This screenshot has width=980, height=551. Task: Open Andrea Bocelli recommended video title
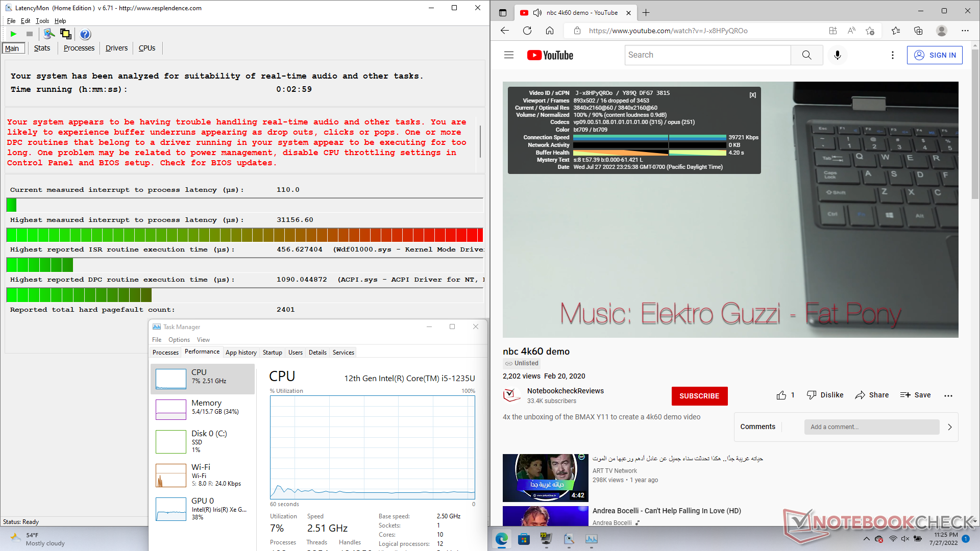(x=667, y=511)
